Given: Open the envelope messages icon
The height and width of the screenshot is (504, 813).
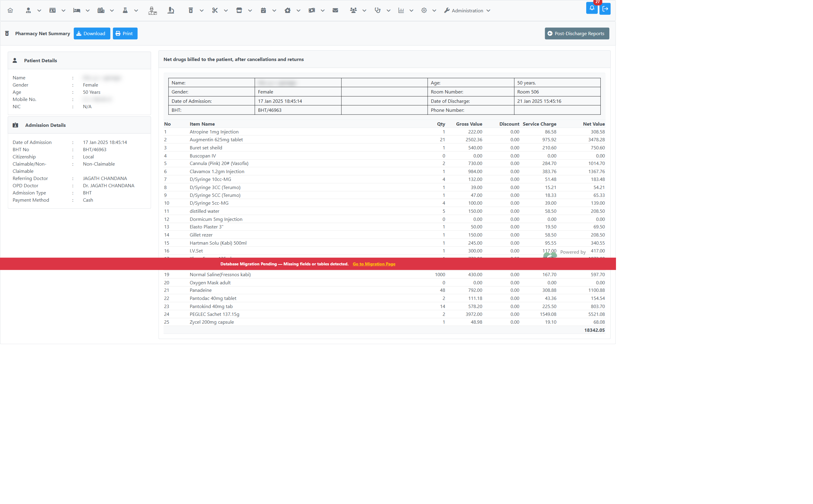Looking at the screenshot, I should pos(335,10).
